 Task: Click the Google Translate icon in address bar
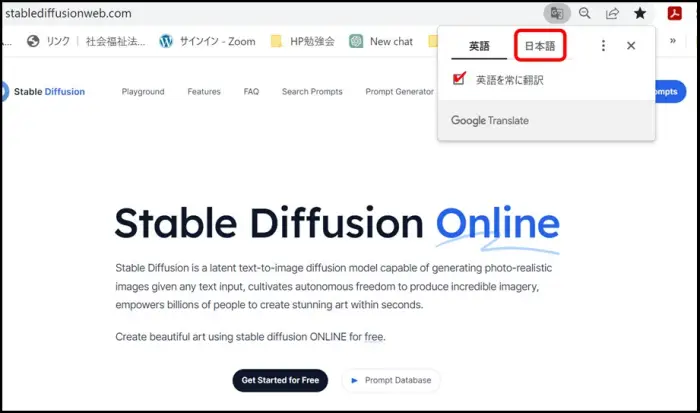557,13
